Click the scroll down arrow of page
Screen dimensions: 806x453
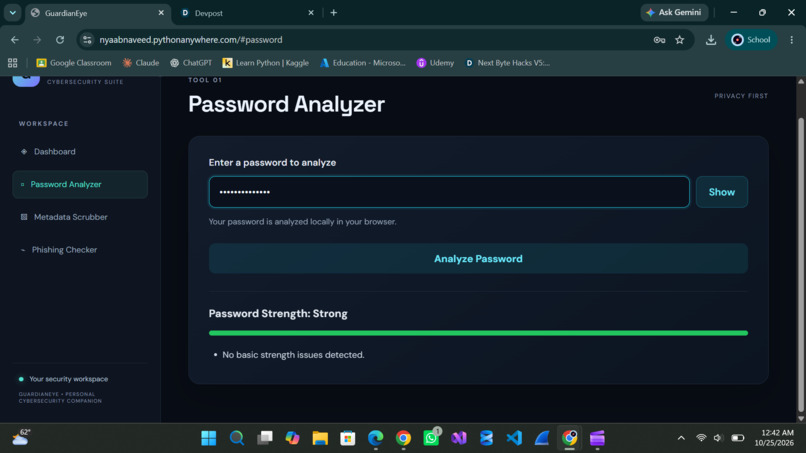pyautogui.click(x=801, y=419)
